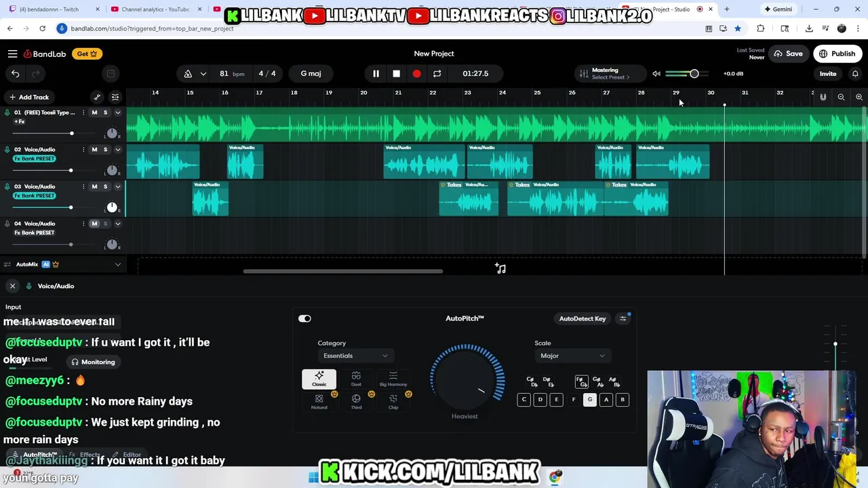Select the Duet AutoPitch preset
Viewport: 868px width, 488px height.
tap(356, 380)
